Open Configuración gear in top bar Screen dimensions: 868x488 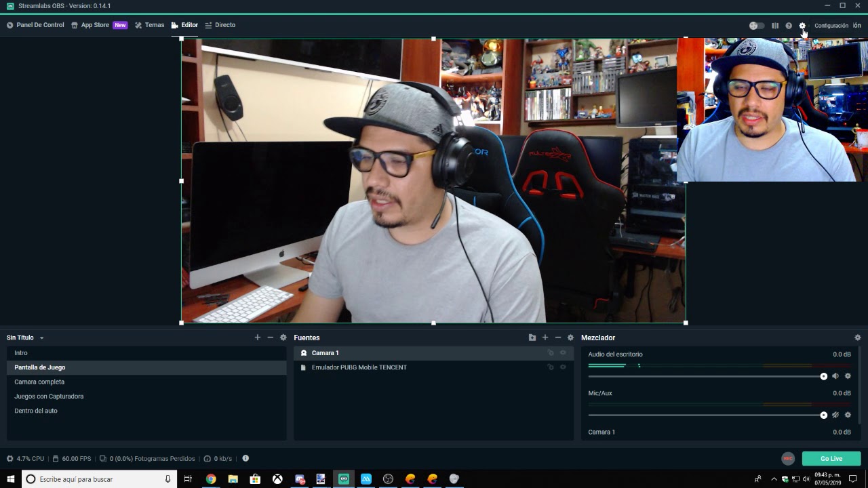pyautogui.click(x=802, y=26)
